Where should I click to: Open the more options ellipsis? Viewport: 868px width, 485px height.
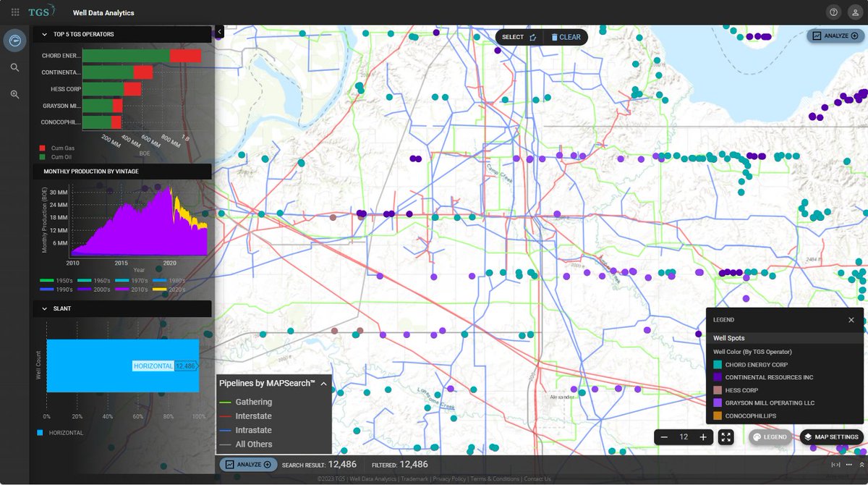[x=849, y=465]
